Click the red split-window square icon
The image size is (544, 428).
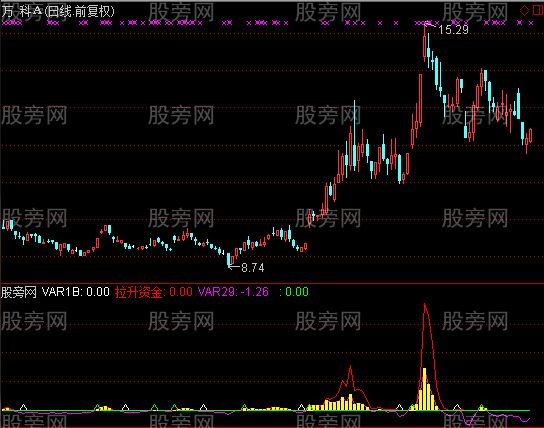pyautogui.click(x=538, y=10)
